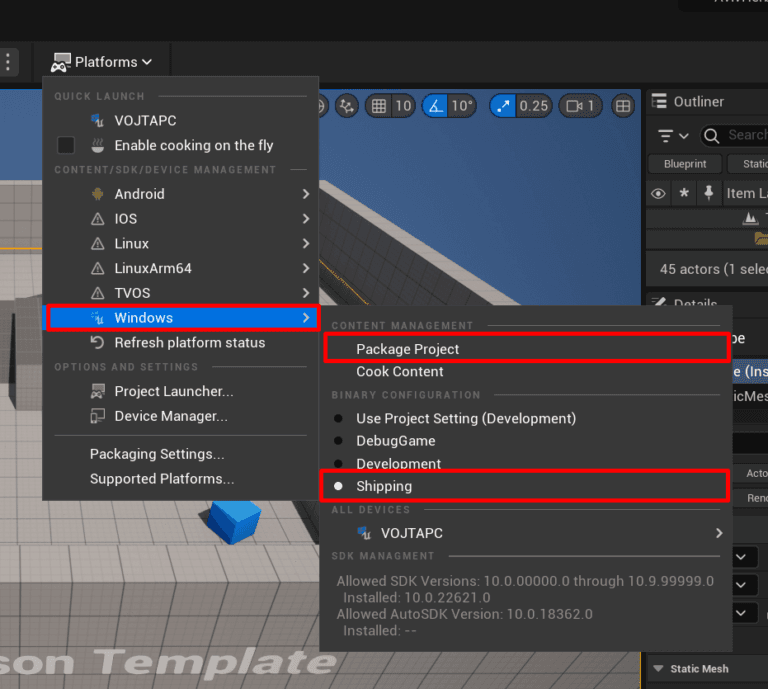The image size is (768, 689).
Task: Click the Platforms gamepad icon
Action: 61,63
